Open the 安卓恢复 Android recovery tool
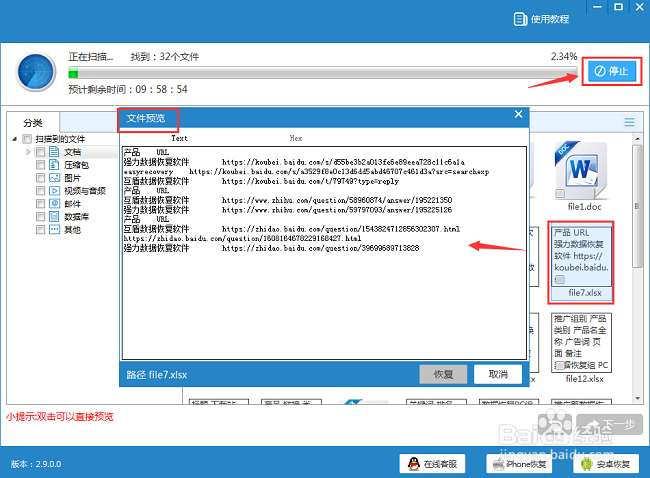The width and height of the screenshot is (650, 478). coord(606,463)
